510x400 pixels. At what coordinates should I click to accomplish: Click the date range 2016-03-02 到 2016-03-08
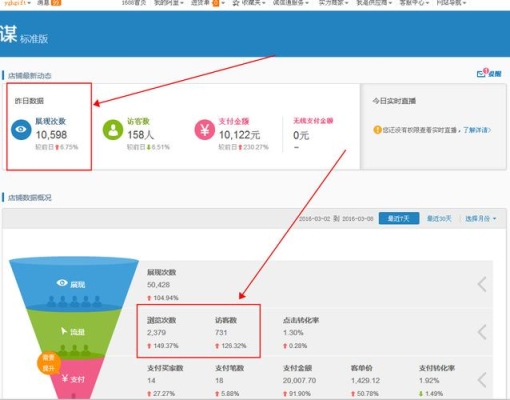[x=336, y=219]
